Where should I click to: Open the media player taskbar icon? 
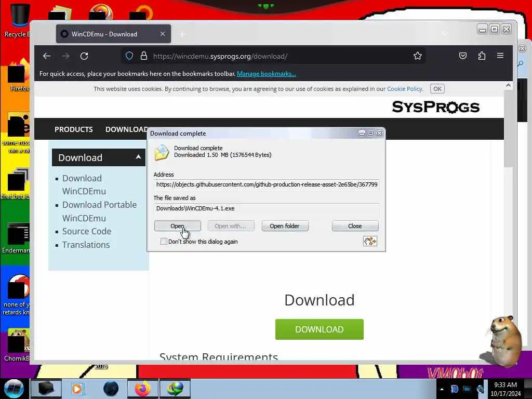click(77, 389)
